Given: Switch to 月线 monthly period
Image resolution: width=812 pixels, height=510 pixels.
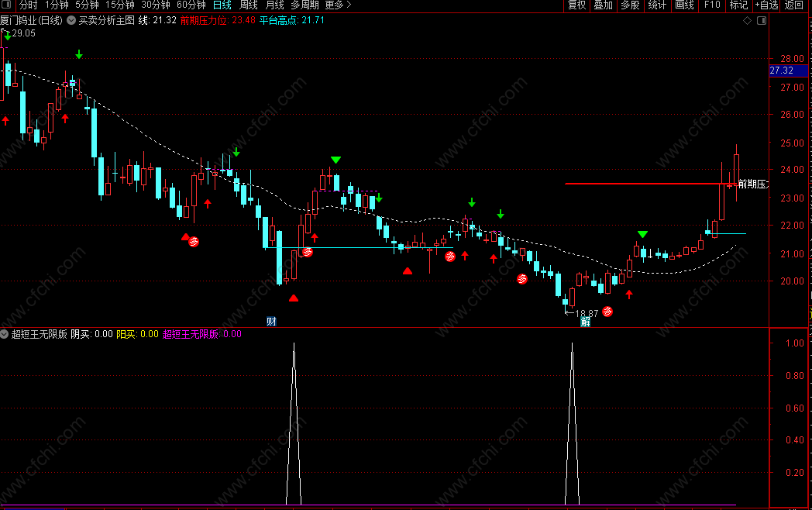Looking at the screenshot, I should tap(274, 5).
